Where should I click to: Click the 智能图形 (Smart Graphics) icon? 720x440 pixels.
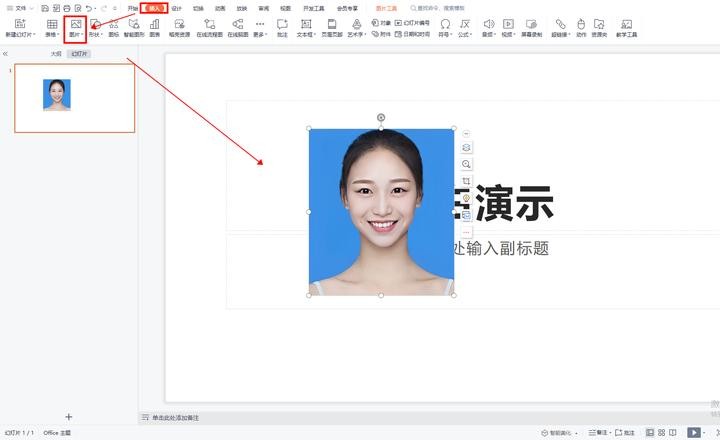click(133, 27)
